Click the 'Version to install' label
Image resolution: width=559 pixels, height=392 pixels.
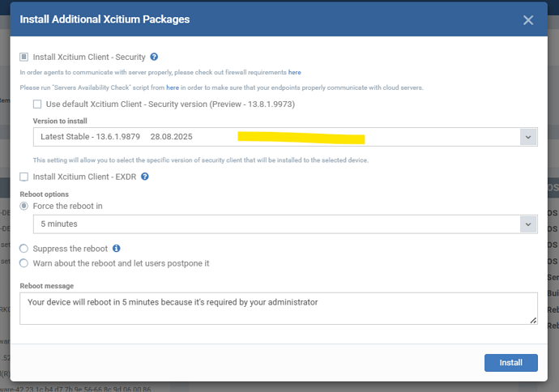tap(60, 121)
